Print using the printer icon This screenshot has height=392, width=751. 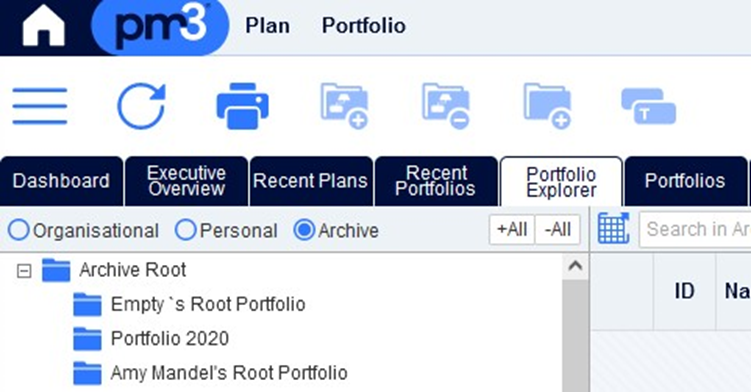click(243, 106)
